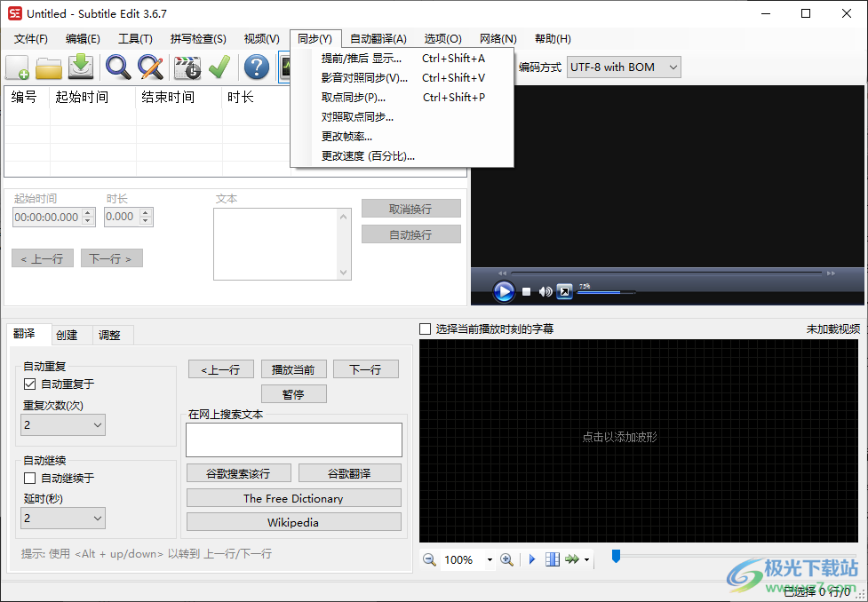Select the 翻译 tab
The height and width of the screenshot is (602, 868).
(x=24, y=334)
